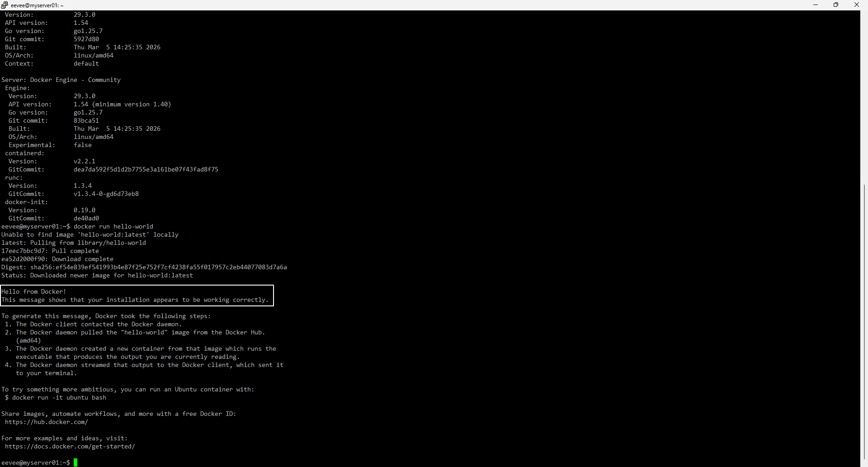The height and width of the screenshot is (467, 868).
Task: Click the containerd GitCommit hash value
Action: [x=146, y=169]
